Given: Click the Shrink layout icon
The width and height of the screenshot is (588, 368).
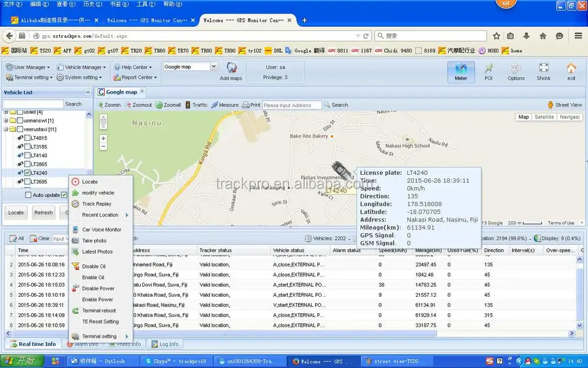Looking at the screenshot, I should (543, 68).
